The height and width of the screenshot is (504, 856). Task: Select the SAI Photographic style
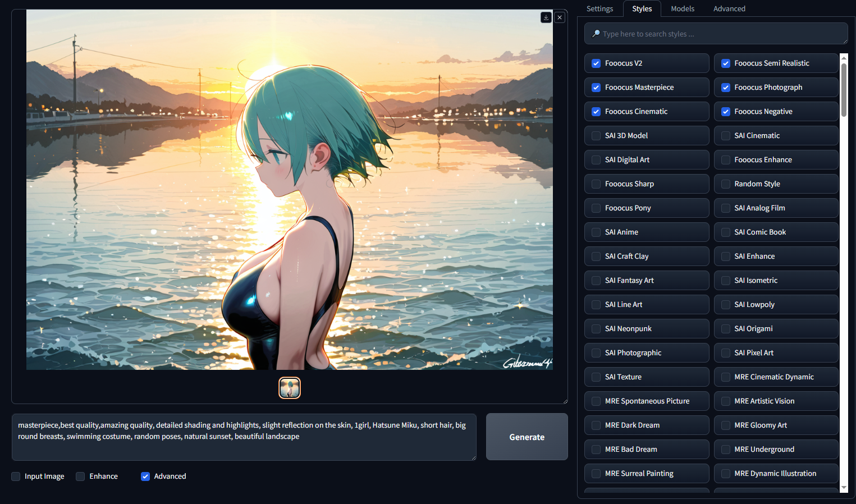(596, 353)
